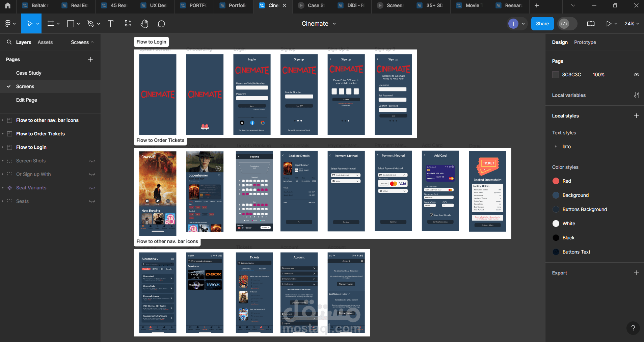Select the Rectangle shape tool
644x342 pixels.
pyautogui.click(x=71, y=24)
